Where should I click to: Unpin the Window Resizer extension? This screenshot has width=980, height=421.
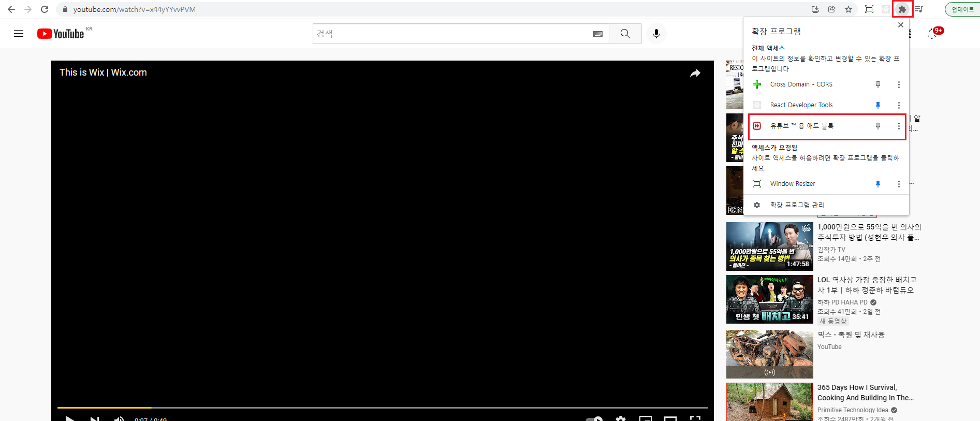pos(878,184)
